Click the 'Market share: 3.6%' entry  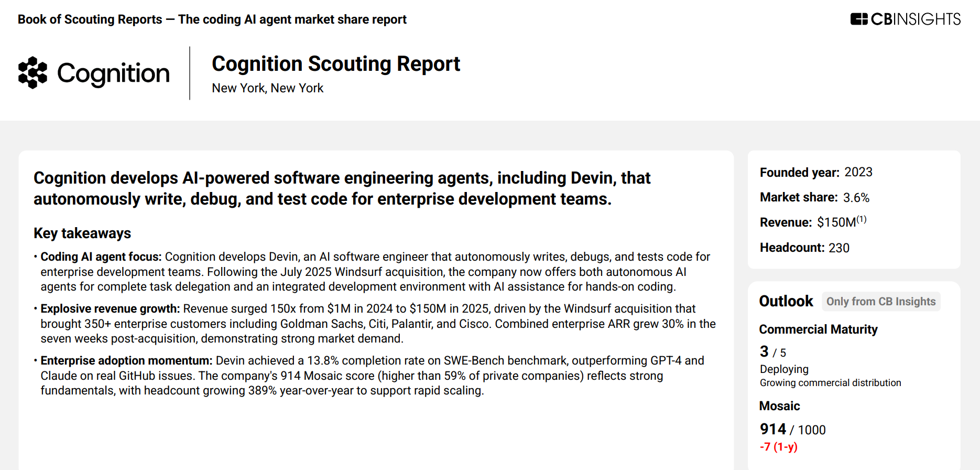[x=814, y=197]
